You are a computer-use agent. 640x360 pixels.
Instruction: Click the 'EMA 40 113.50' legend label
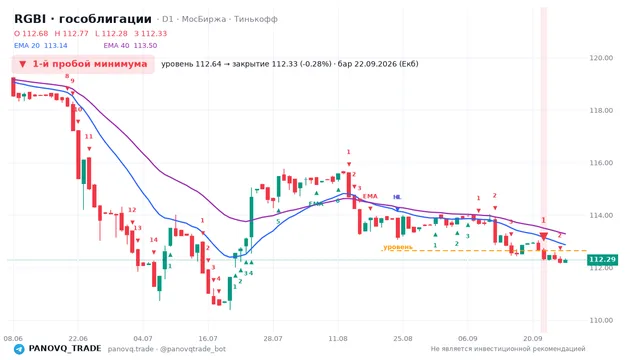click(130, 46)
